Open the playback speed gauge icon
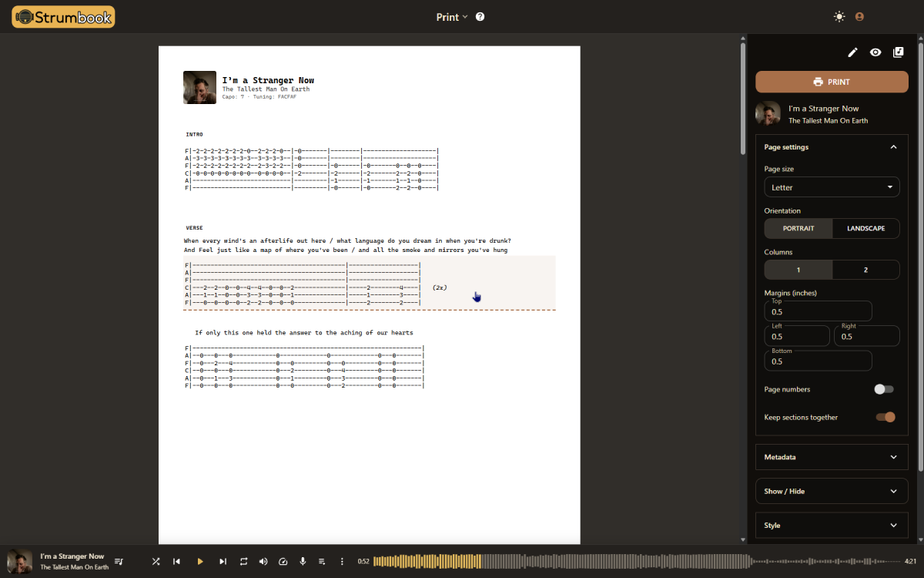Screen dimensions: 924x578 click(x=283, y=562)
